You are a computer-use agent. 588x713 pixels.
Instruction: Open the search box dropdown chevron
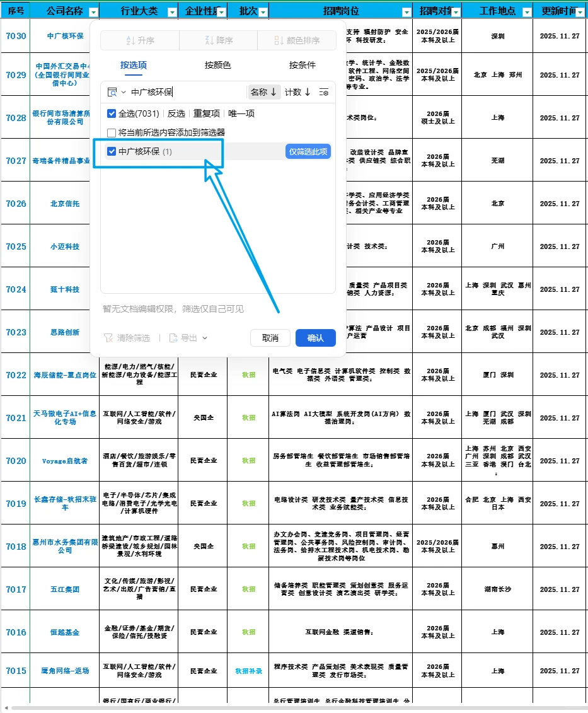123,91
